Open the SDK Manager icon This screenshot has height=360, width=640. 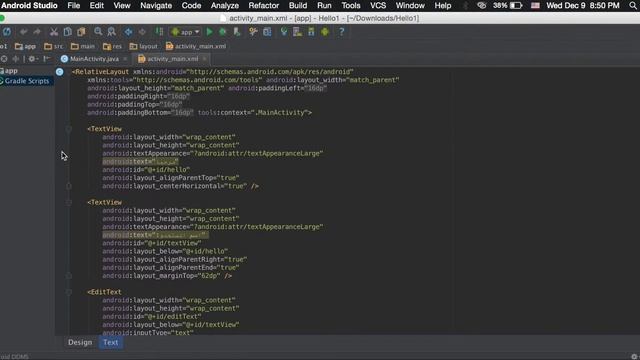[x=311, y=32]
